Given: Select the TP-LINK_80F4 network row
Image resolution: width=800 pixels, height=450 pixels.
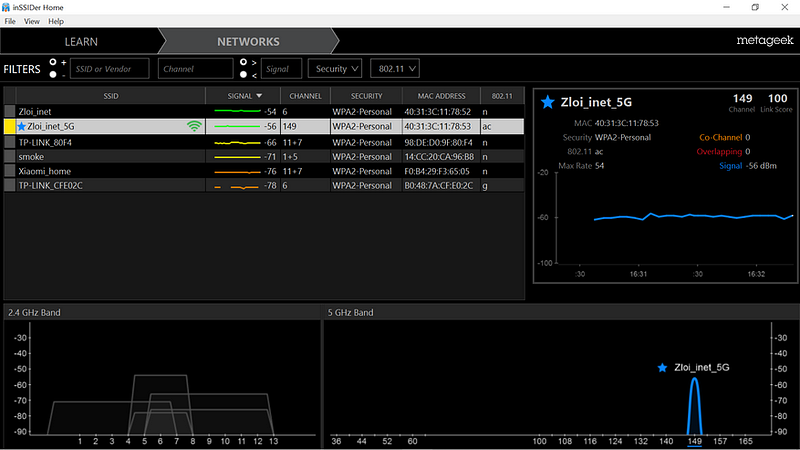Looking at the screenshot, I should [x=264, y=142].
